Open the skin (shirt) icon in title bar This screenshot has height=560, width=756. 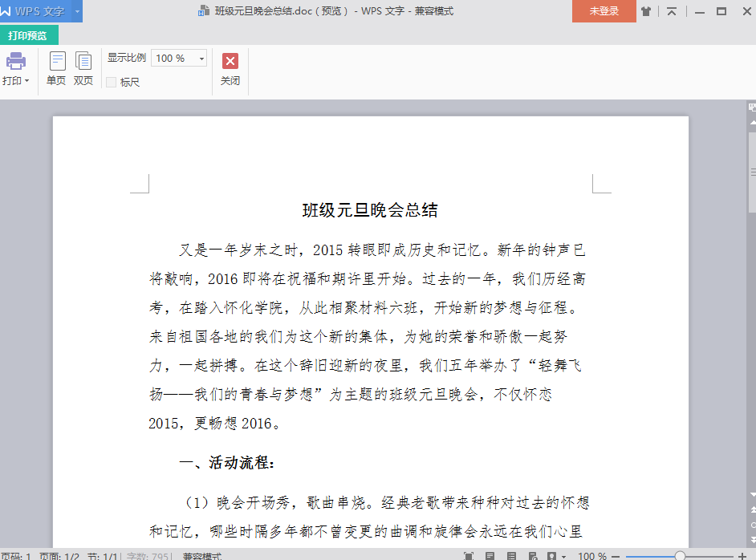point(646,11)
